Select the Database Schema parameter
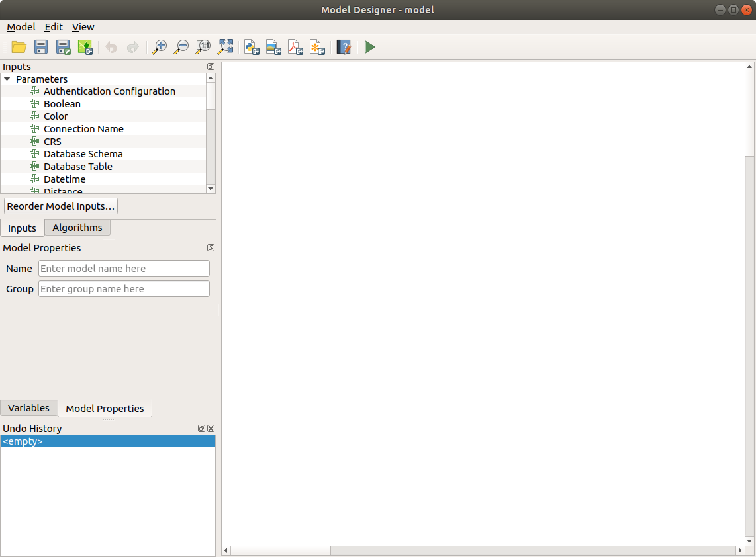The height and width of the screenshot is (557, 756). [x=83, y=154]
